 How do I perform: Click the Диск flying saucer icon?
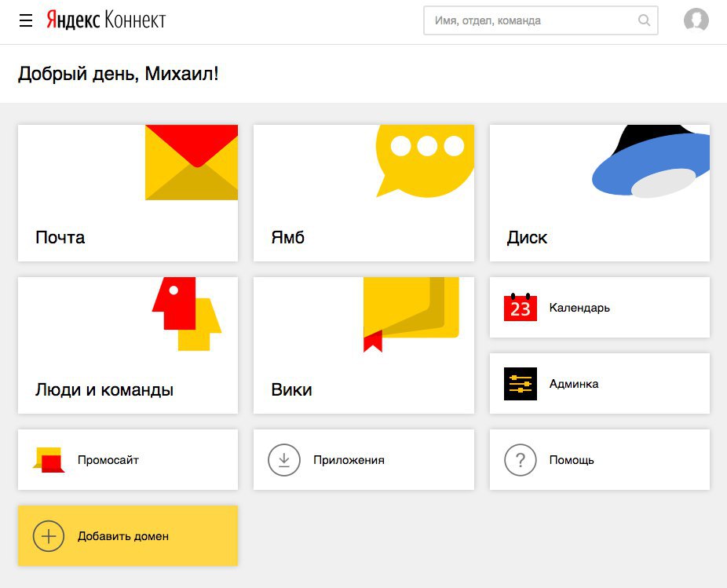tap(651, 162)
